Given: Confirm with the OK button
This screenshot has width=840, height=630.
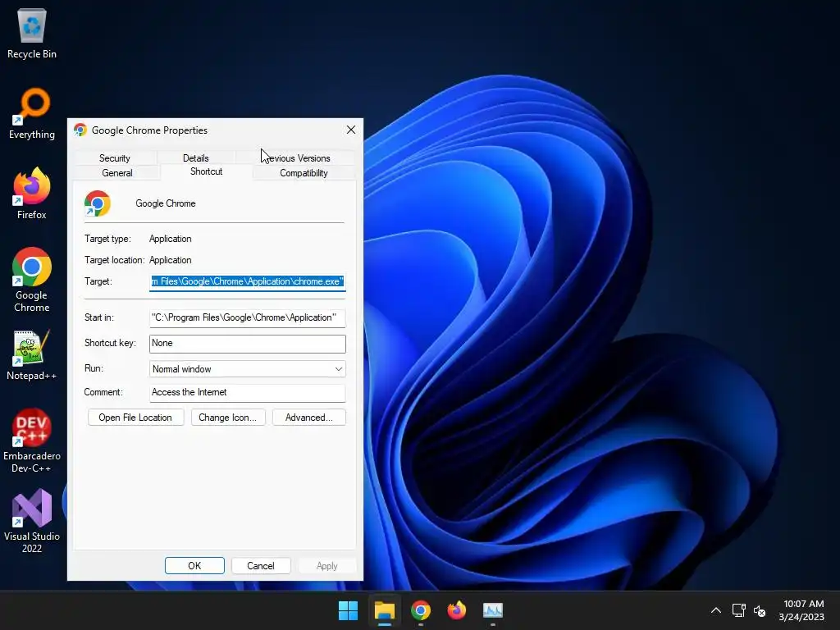Looking at the screenshot, I should coord(194,566).
